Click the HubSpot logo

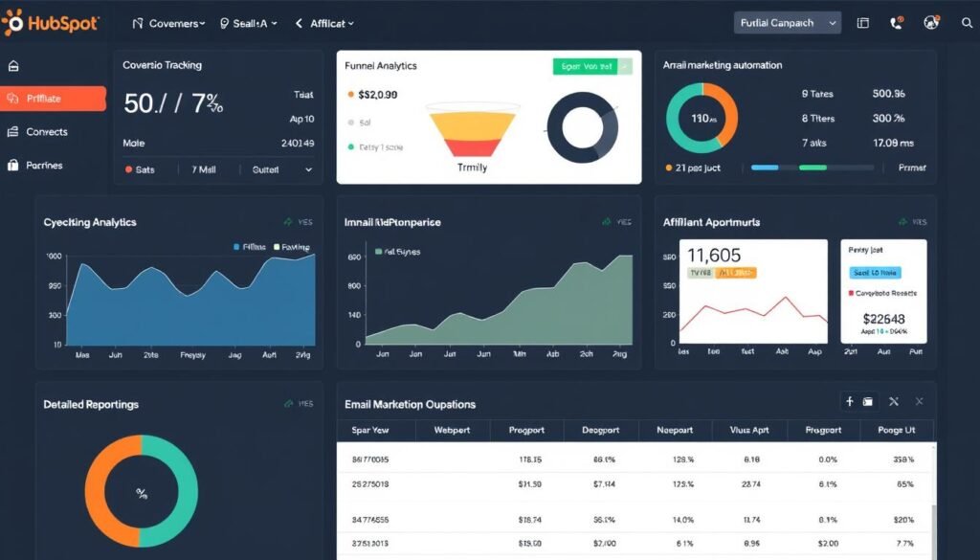pos(52,23)
